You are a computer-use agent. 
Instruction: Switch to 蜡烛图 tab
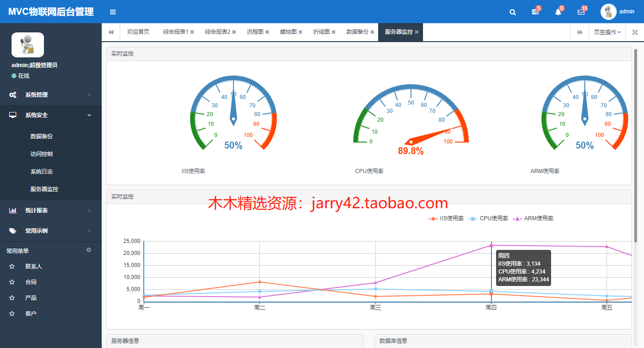288,32
